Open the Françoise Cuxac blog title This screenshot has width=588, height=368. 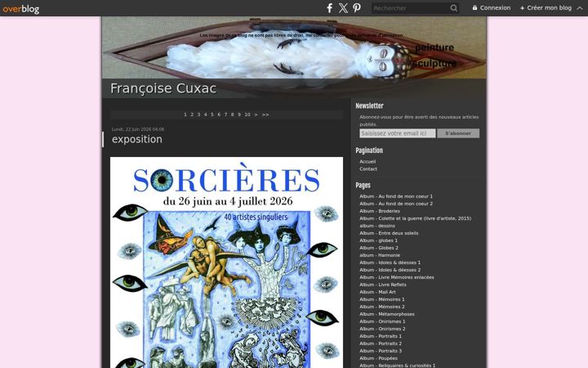coord(163,88)
